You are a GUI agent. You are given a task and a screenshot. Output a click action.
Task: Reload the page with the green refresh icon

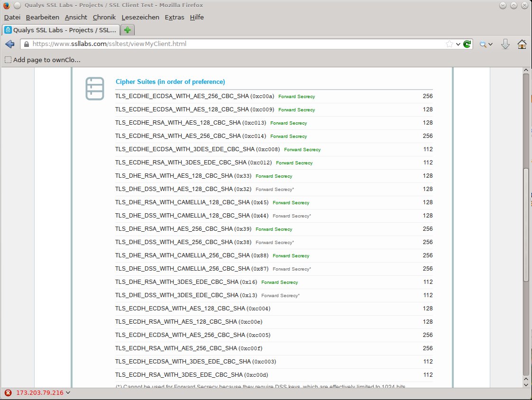coord(467,44)
